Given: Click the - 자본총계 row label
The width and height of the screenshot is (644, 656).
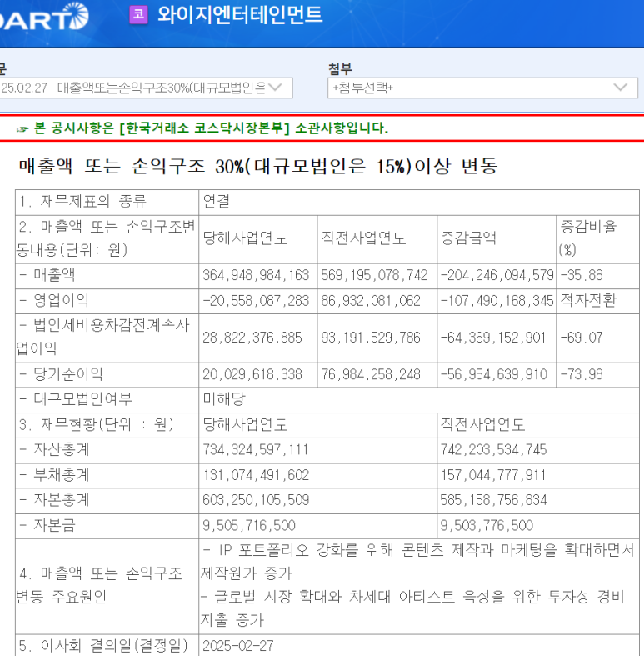Looking at the screenshot, I should tap(54, 499).
